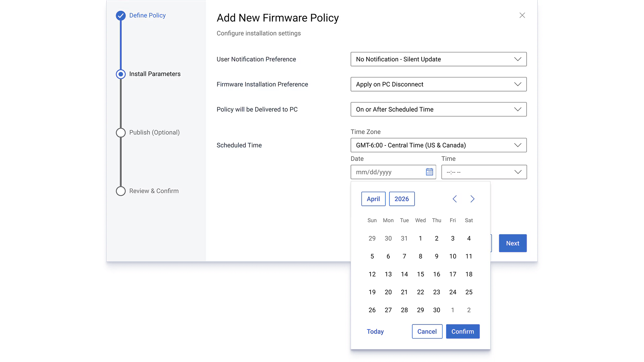Expand the Firmware Installation Preference dropdown
Image resolution: width=644 pixels, height=362 pixels.
click(x=439, y=84)
